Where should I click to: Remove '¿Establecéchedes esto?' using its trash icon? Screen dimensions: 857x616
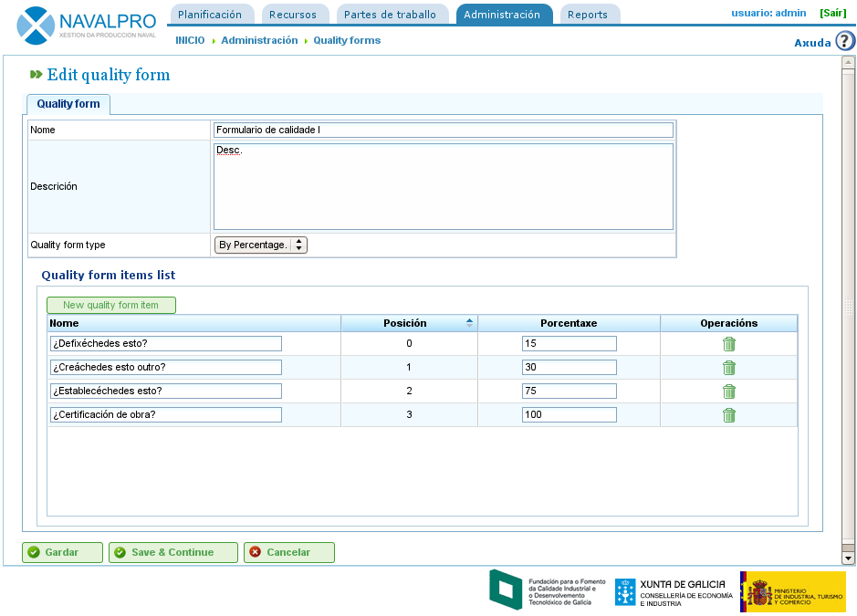728,392
